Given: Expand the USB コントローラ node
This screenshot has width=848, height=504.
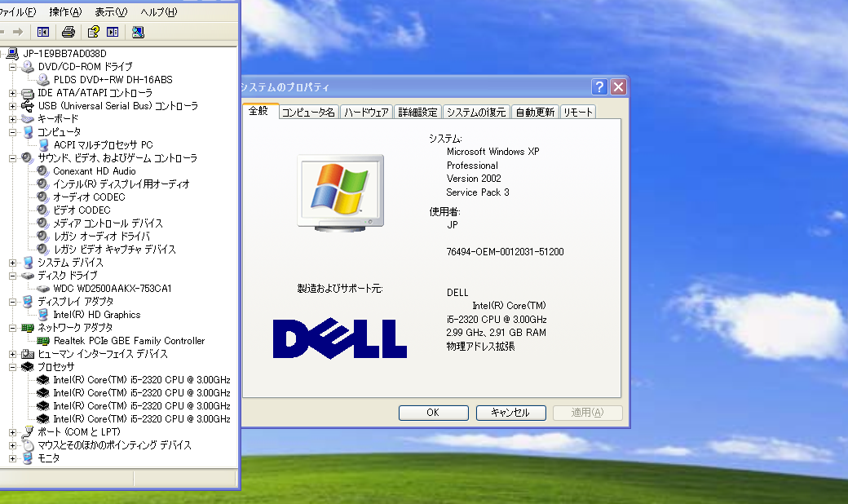Looking at the screenshot, I should tap(12, 106).
